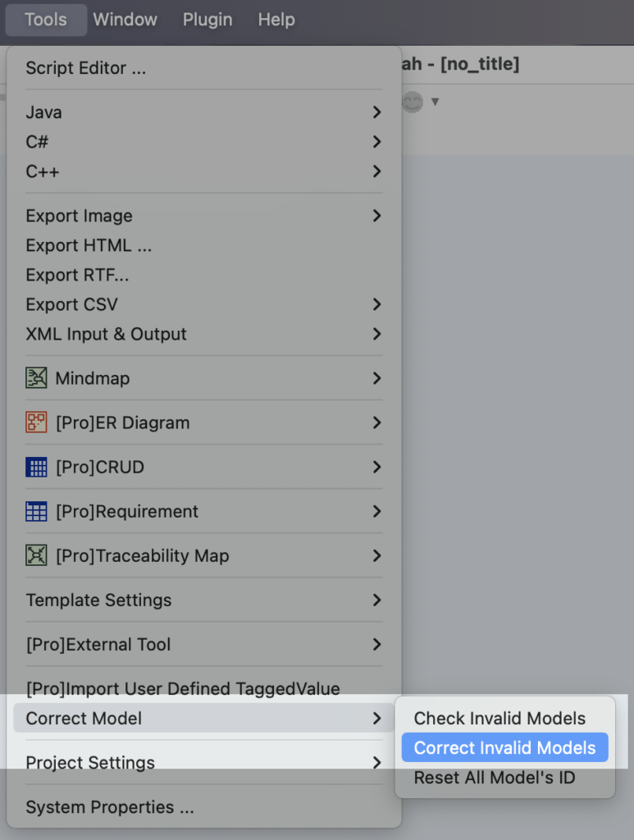Click the CRUD grid icon
This screenshot has height=840, width=634.
click(36, 467)
